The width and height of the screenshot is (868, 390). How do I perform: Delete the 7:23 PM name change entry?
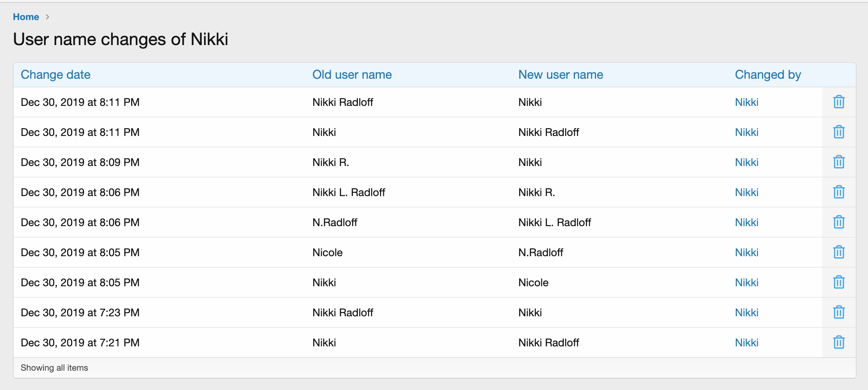point(839,312)
